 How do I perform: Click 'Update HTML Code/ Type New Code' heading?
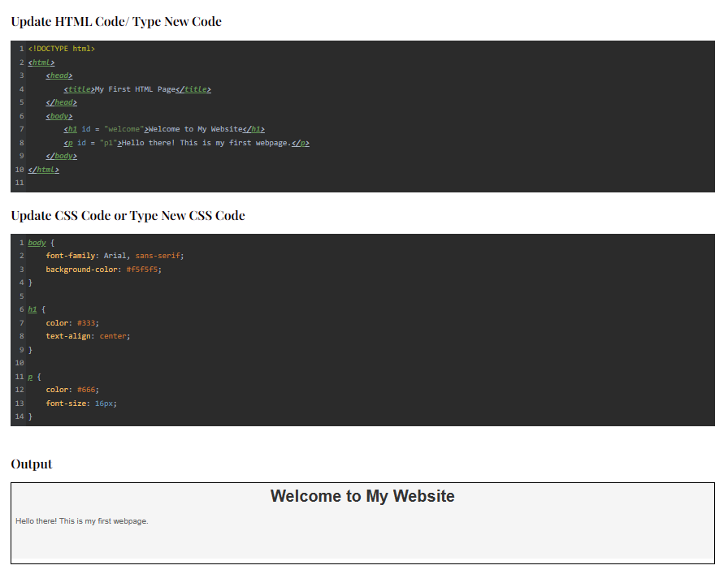(116, 22)
